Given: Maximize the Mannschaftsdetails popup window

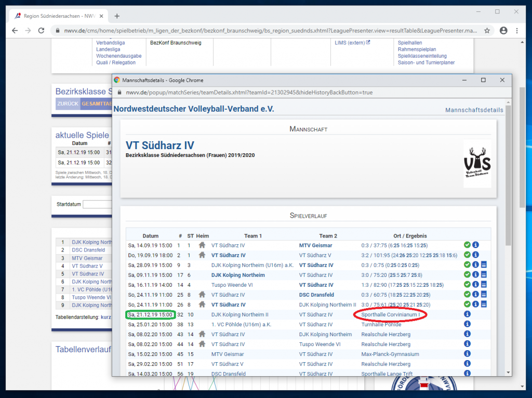Looking at the screenshot, I should click(x=483, y=80).
